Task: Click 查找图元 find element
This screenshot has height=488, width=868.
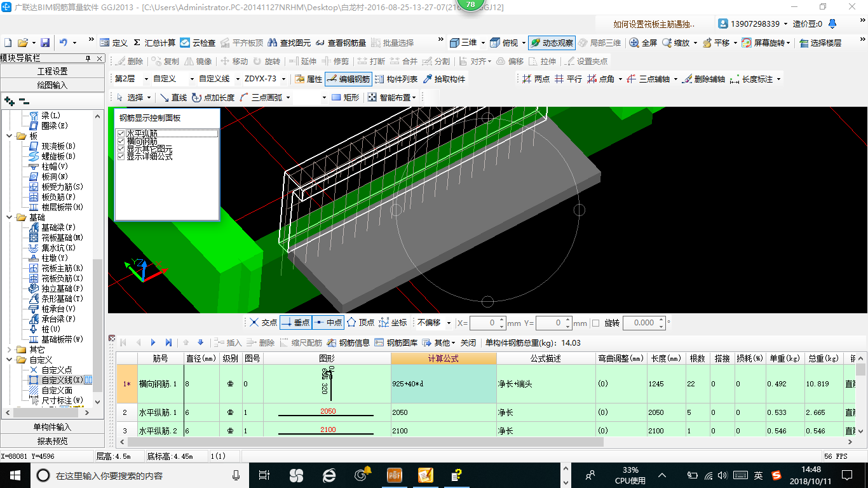Action: pos(289,43)
